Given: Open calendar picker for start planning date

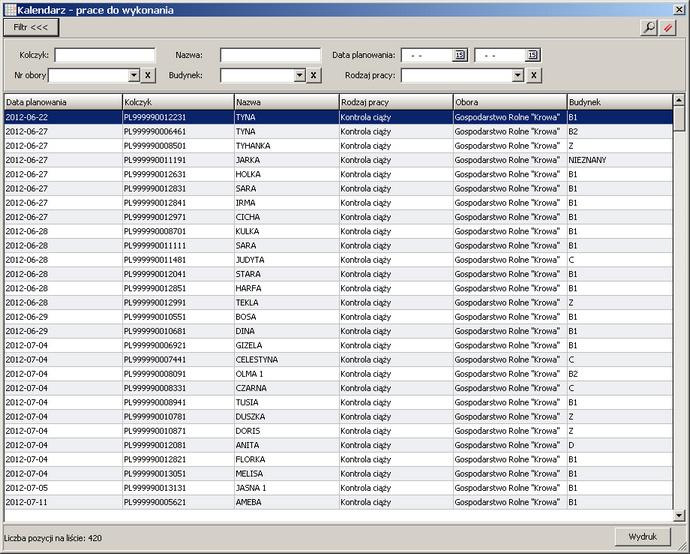Looking at the screenshot, I should [461, 55].
